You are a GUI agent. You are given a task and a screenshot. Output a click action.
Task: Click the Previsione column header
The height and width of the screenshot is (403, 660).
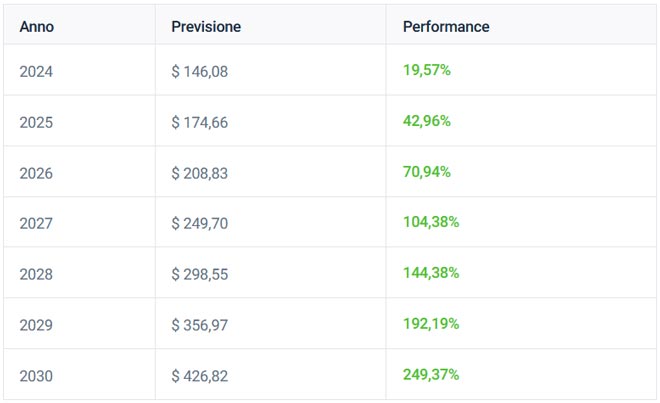(206, 27)
